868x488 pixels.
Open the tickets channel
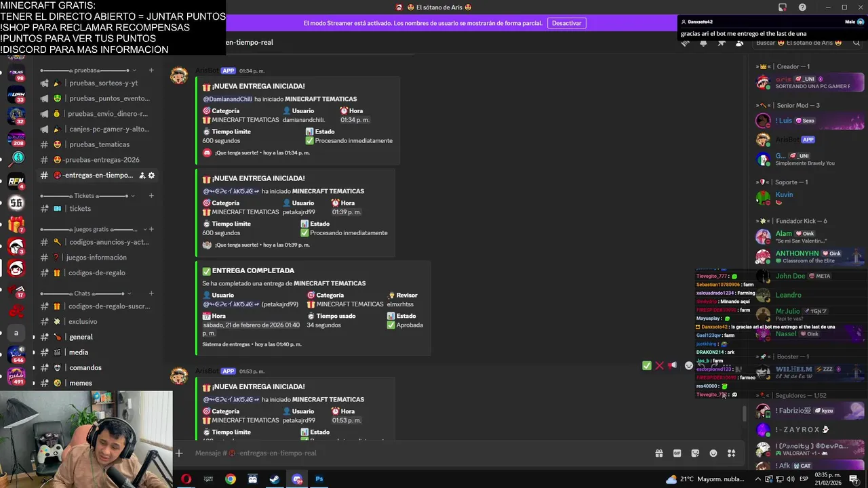98,209
